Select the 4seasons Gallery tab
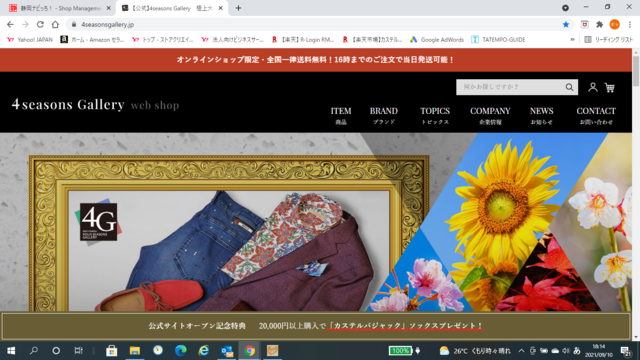Image resolution: width=640 pixels, height=360 pixels. [x=171, y=8]
